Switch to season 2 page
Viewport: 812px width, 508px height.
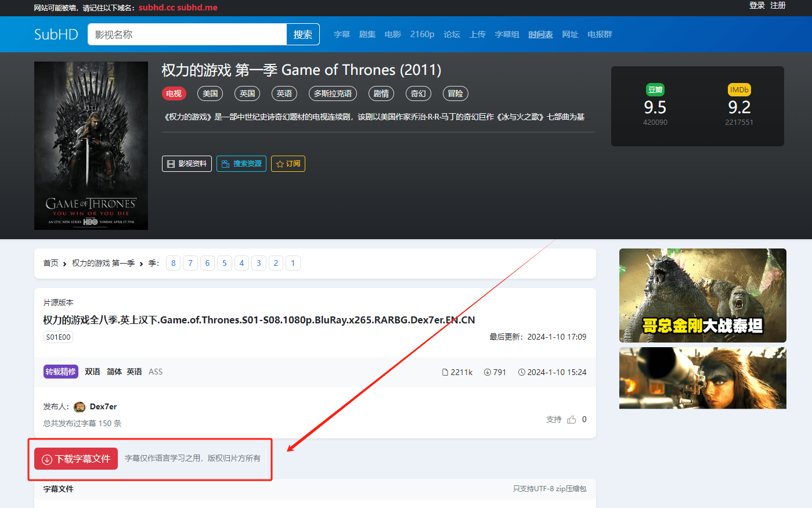[276, 263]
